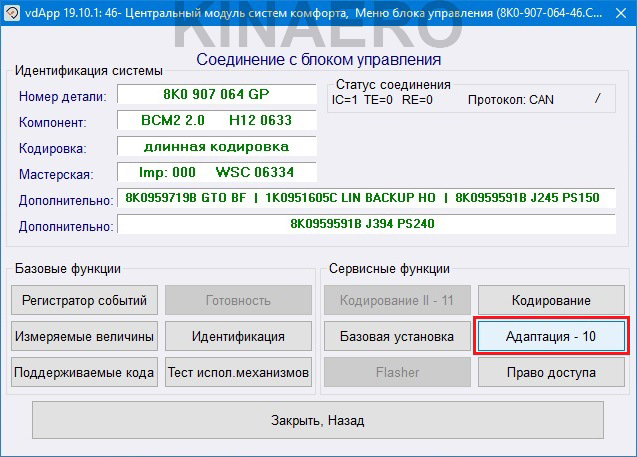
Task: Click the disabled Готовность button
Action: 238,300
